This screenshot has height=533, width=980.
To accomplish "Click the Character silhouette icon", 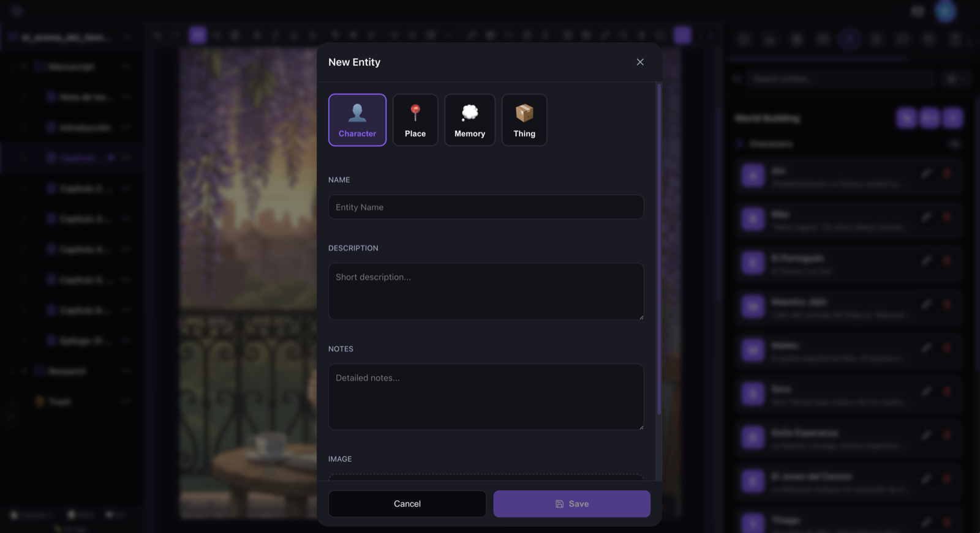I will pyautogui.click(x=357, y=113).
